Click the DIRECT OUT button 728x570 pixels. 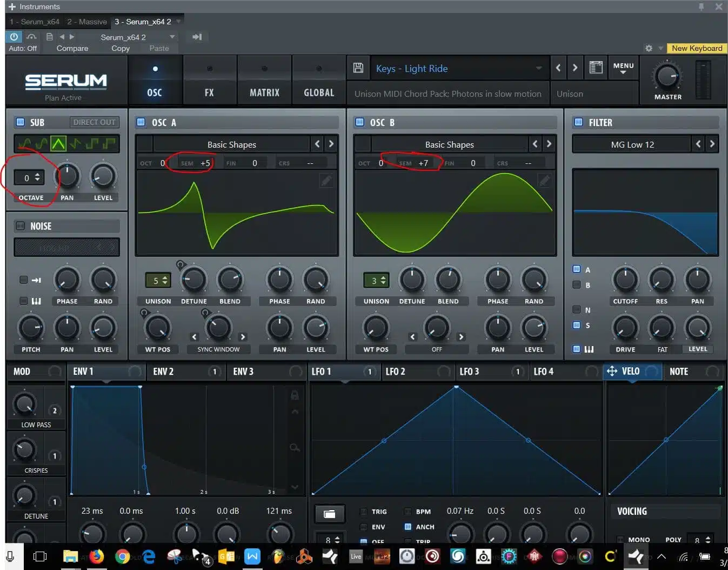(94, 122)
